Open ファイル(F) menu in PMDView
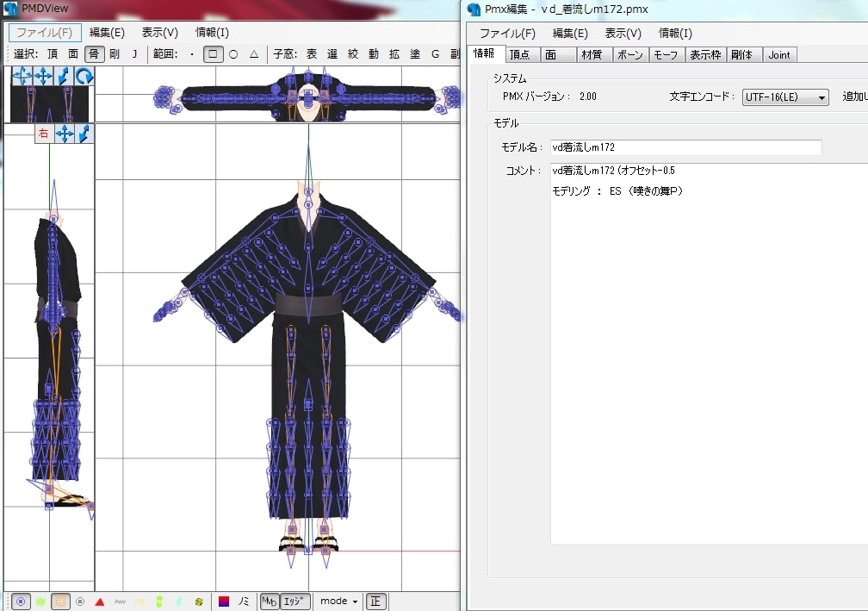Image resolution: width=868 pixels, height=611 pixels. tap(45, 32)
